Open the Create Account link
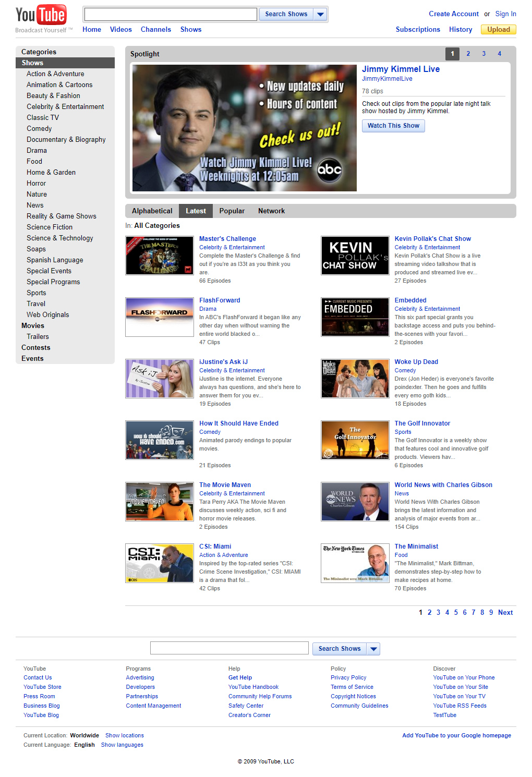The height and width of the screenshot is (777, 532). 454,14
